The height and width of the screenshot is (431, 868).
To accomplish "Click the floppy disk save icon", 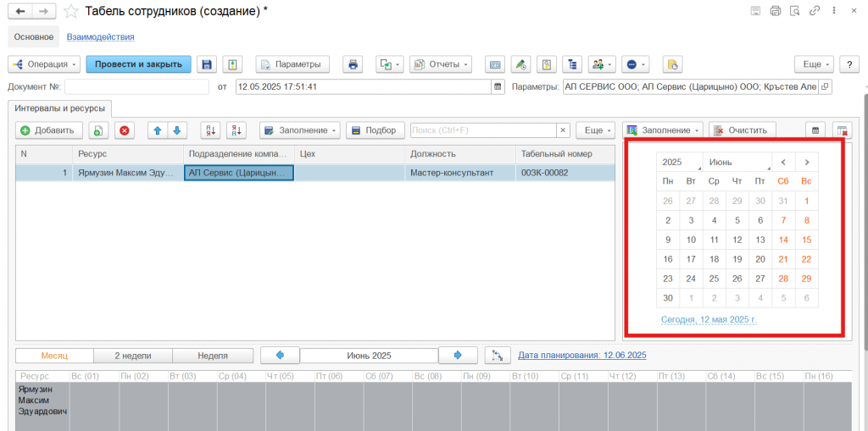I will 206,64.
